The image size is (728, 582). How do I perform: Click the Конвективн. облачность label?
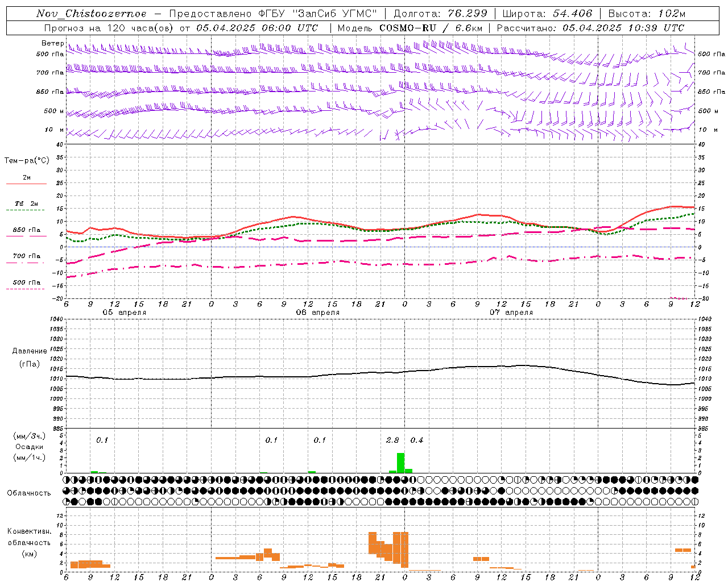point(29,537)
